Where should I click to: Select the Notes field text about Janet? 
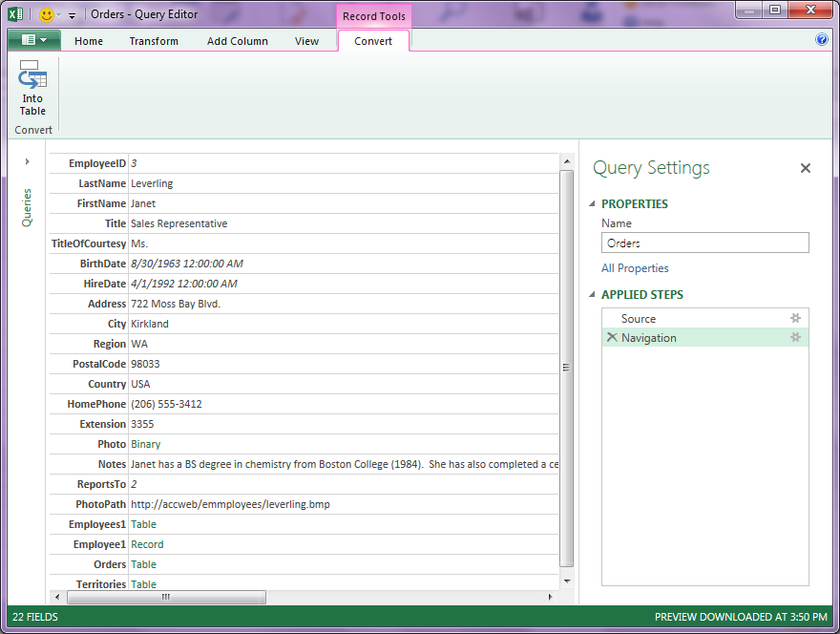tap(344, 464)
